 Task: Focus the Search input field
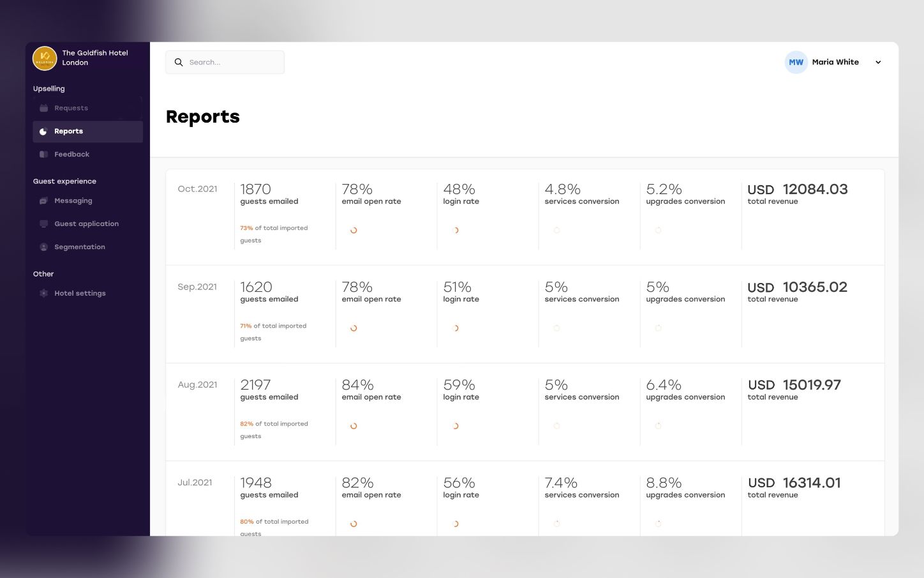click(x=225, y=63)
